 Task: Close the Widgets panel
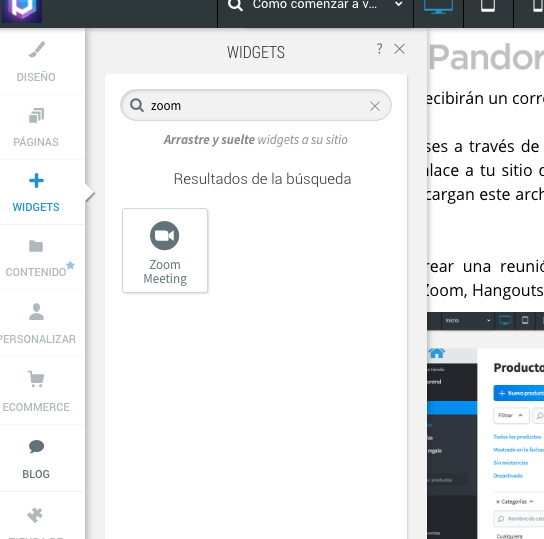click(400, 49)
